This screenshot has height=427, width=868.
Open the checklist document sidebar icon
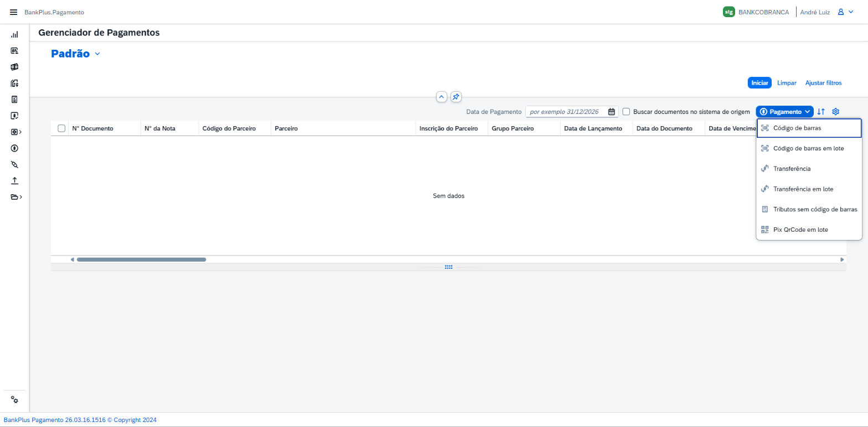pyautogui.click(x=14, y=100)
